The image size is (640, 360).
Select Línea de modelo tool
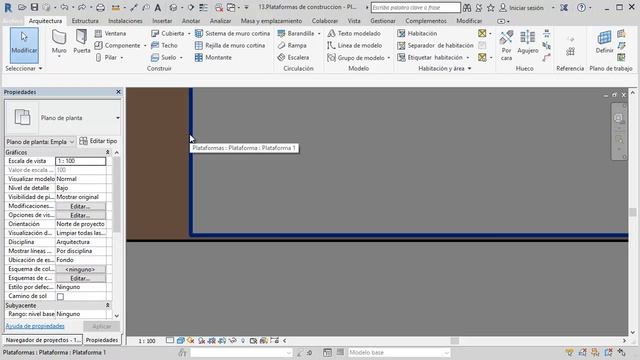pos(355,45)
